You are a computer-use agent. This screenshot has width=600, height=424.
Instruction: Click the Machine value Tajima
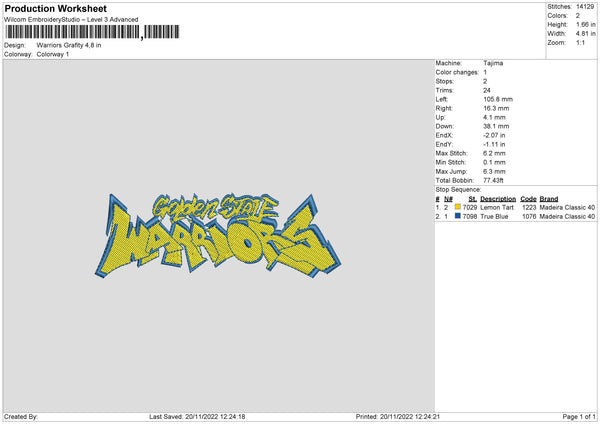tap(493, 63)
